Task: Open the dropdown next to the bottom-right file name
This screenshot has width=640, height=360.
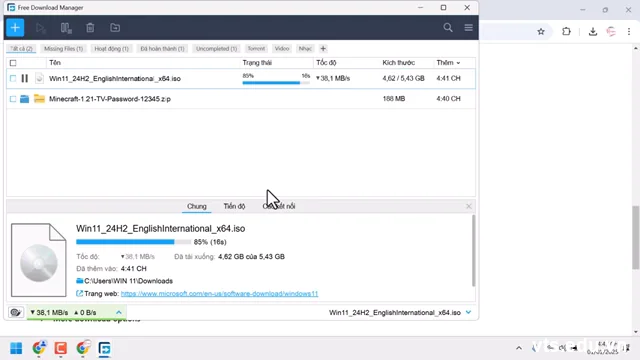Action: point(469,312)
